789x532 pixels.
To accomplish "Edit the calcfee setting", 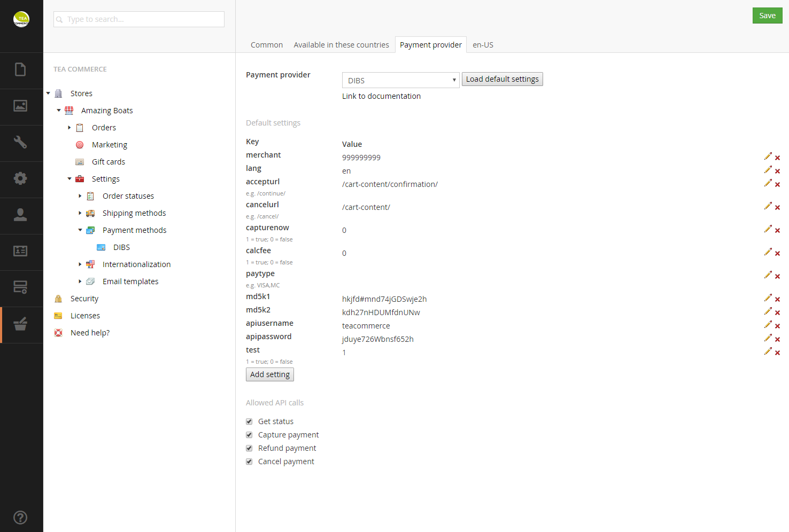I will point(768,252).
